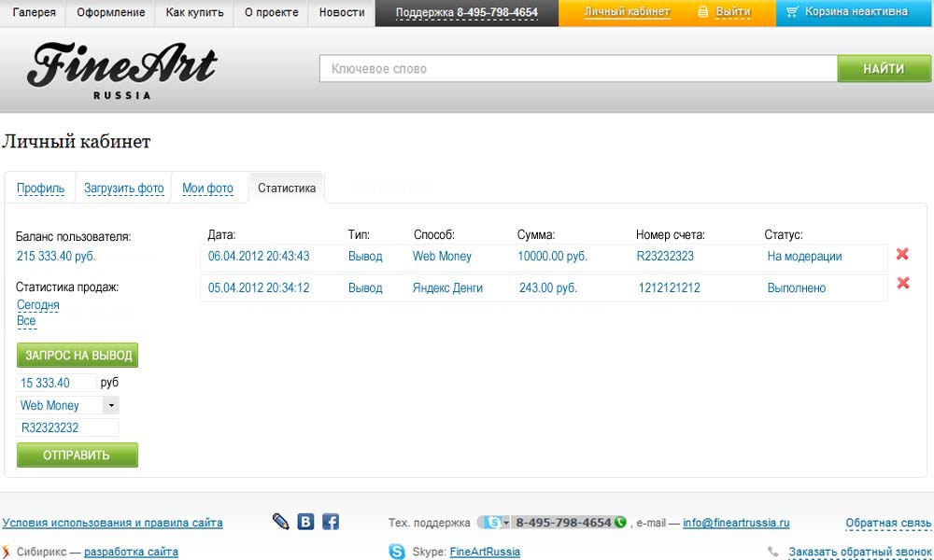This screenshot has height=560, width=934.
Task: Click the info@fineartrussia.ru email link
Action: point(736,523)
